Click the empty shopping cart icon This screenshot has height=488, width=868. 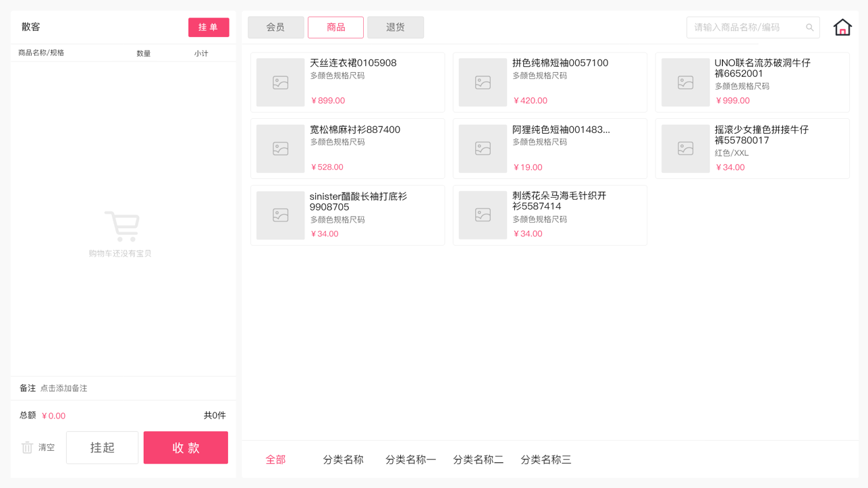pyautogui.click(x=122, y=226)
